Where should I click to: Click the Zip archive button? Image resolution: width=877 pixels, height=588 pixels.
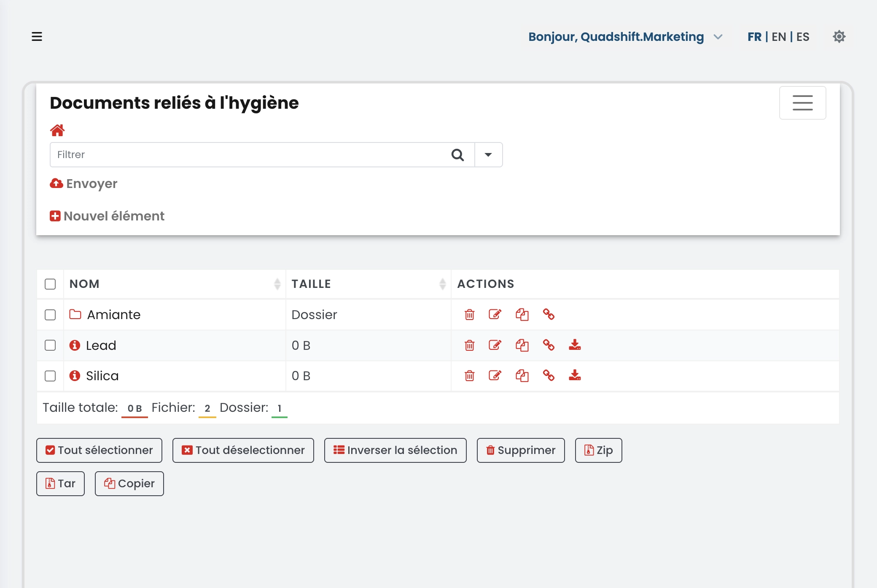click(598, 450)
